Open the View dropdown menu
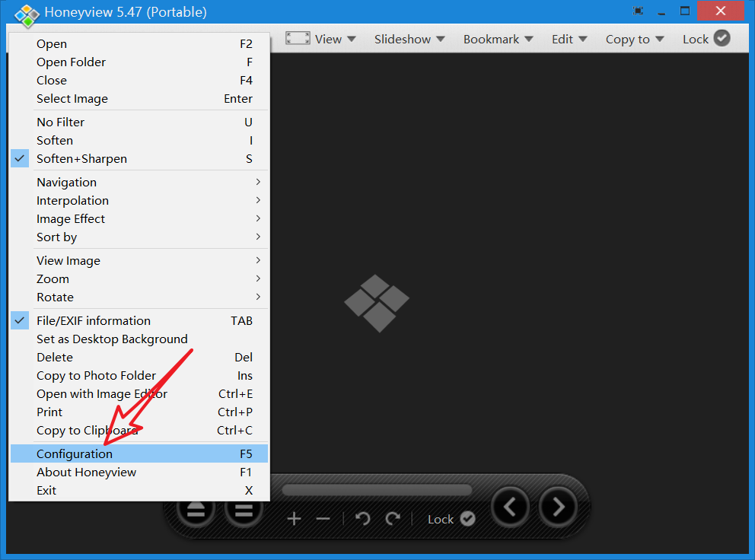Screen dimensions: 755x560 (335, 39)
